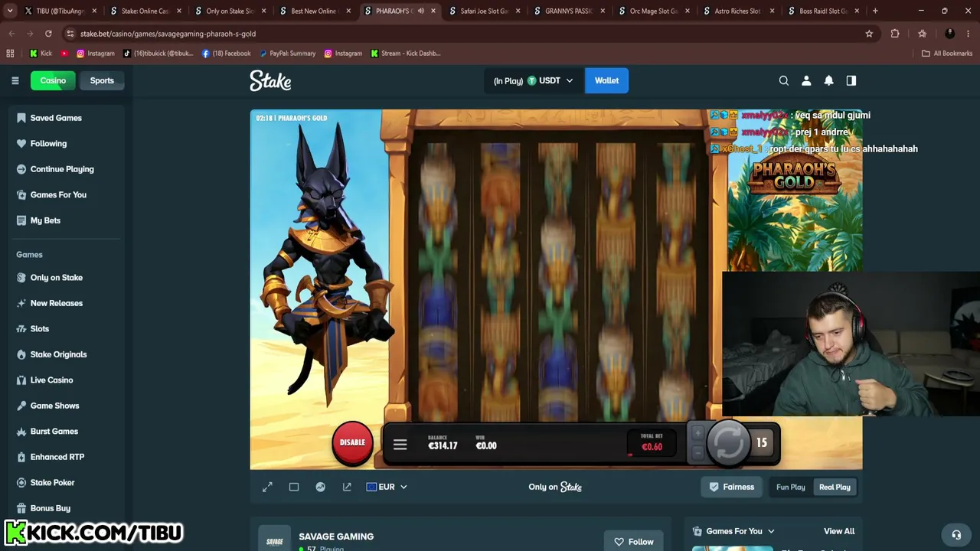980x551 pixels.
Task: Open the user profile icon
Action: 806,80
